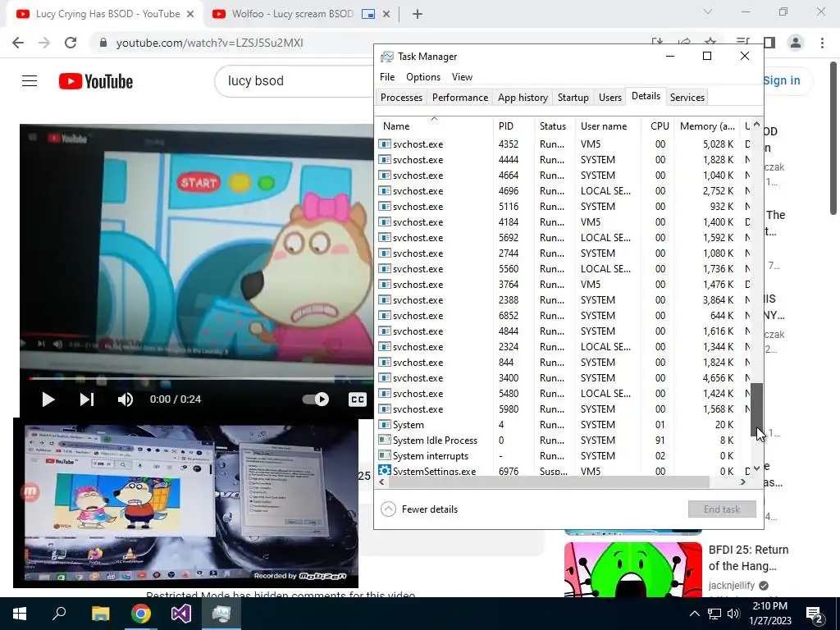Open the taskbar volume icon
840x630 pixels.
pos(733,614)
